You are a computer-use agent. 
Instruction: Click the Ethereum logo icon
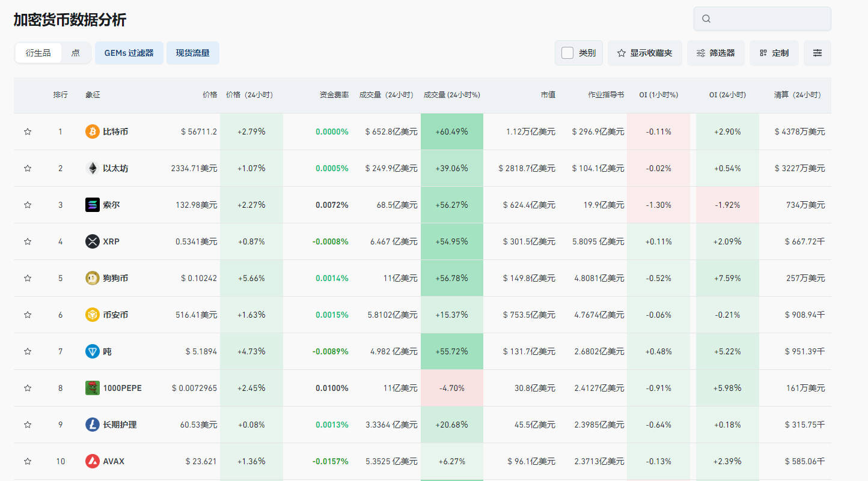click(92, 168)
